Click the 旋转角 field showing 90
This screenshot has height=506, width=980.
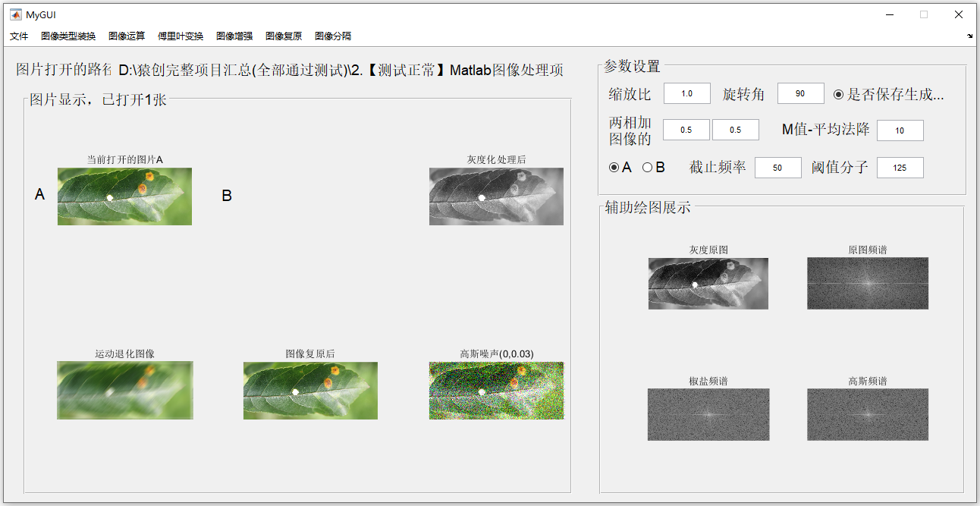[800, 93]
